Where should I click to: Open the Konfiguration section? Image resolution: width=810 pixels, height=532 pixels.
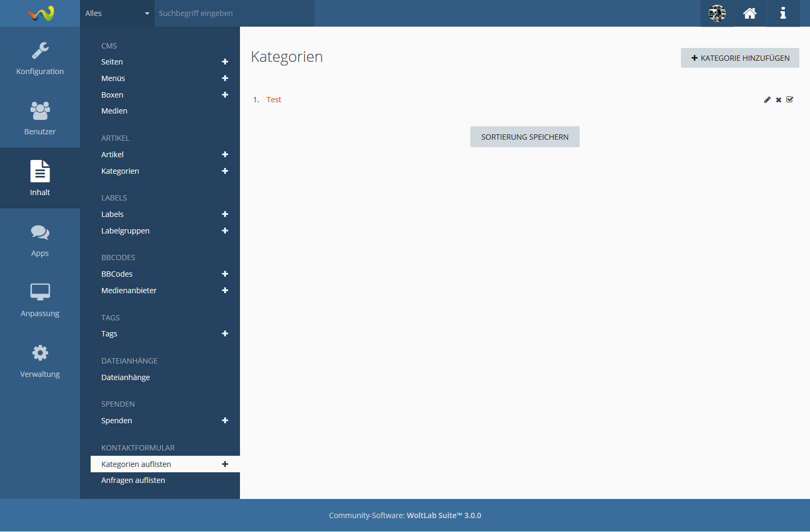coord(40,58)
